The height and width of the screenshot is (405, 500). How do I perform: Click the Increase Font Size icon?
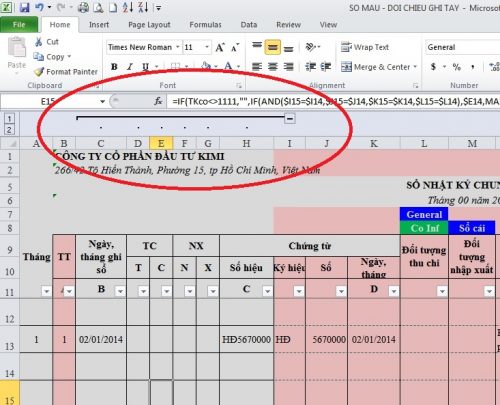pyautogui.click(x=220, y=48)
